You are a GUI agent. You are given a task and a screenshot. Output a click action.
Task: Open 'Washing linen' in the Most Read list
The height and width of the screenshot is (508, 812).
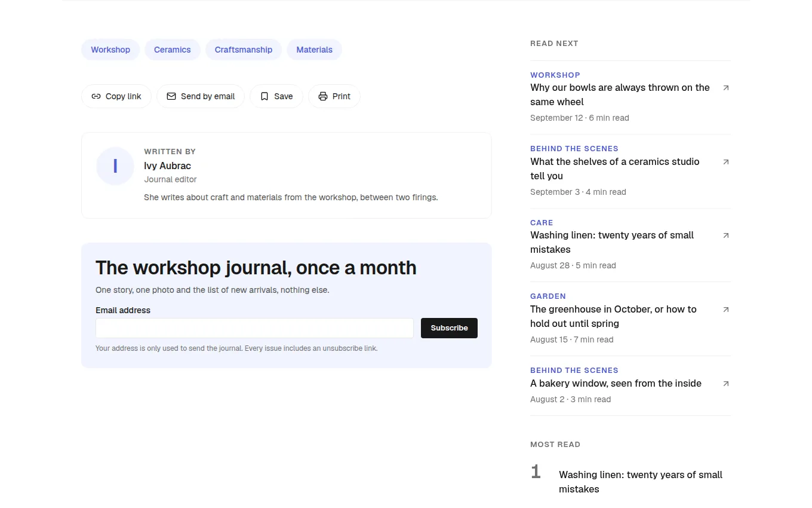tap(641, 482)
